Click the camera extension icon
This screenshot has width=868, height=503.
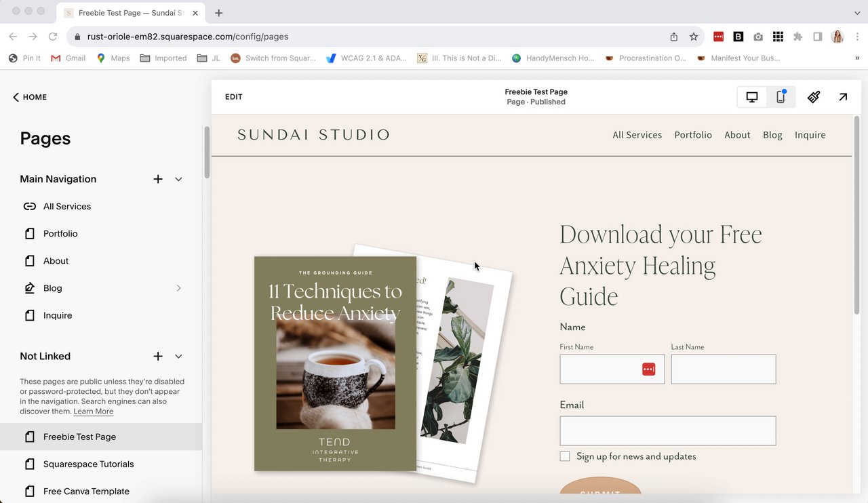[758, 37]
